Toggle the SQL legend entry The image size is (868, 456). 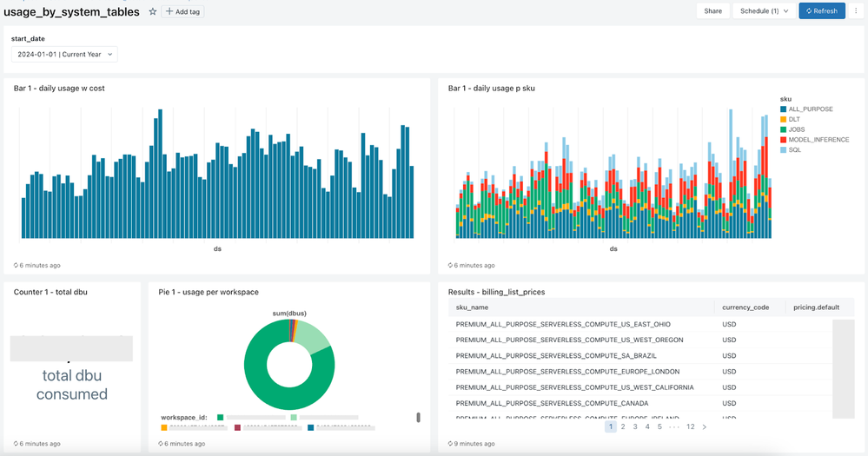pos(795,150)
